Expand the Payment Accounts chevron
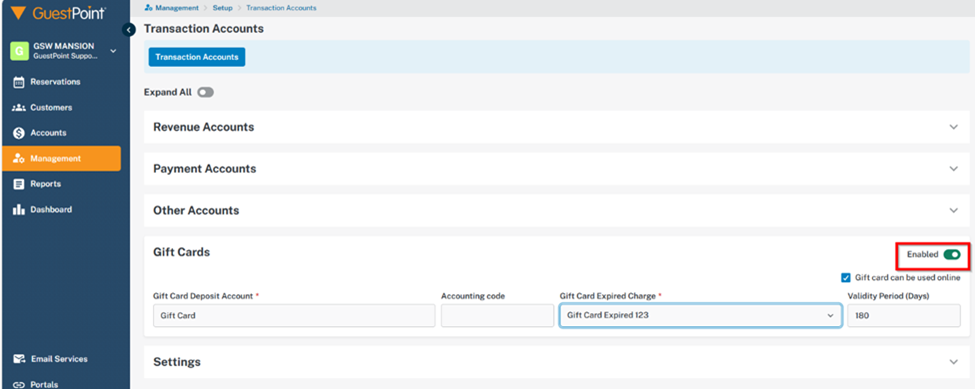The width and height of the screenshot is (975, 389). tap(954, 168)
